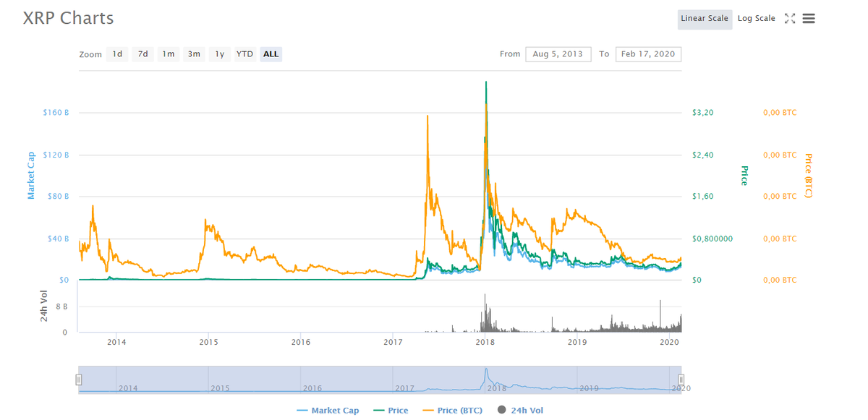868x420 pixels.
Task: Toggle Market Cap series in legend
Action: click(328, 411)
